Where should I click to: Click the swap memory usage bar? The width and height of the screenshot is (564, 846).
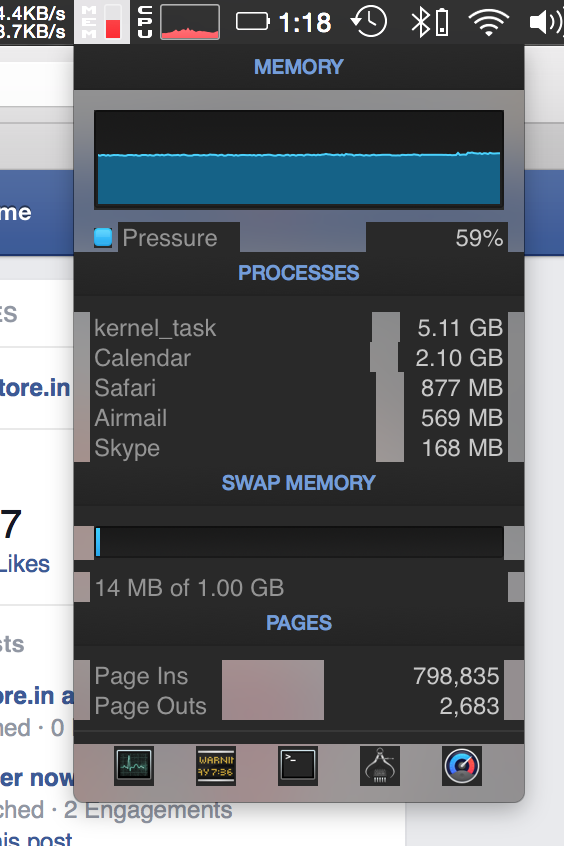(x=298, y=542)
